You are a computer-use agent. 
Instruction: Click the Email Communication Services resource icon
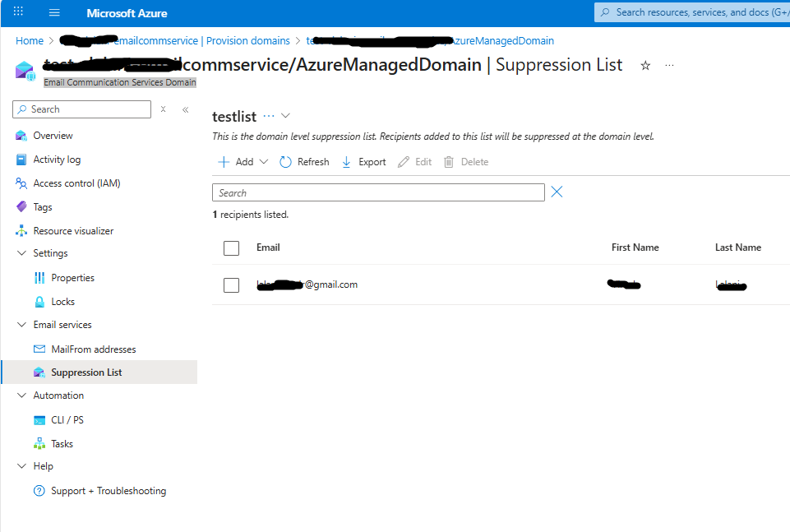point(25,71)
